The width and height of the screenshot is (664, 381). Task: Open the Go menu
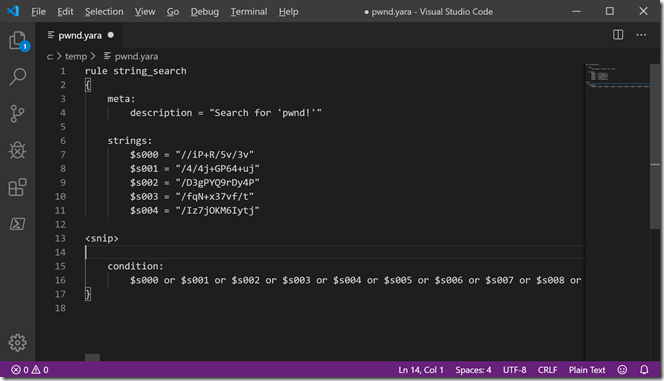[173, 12]
